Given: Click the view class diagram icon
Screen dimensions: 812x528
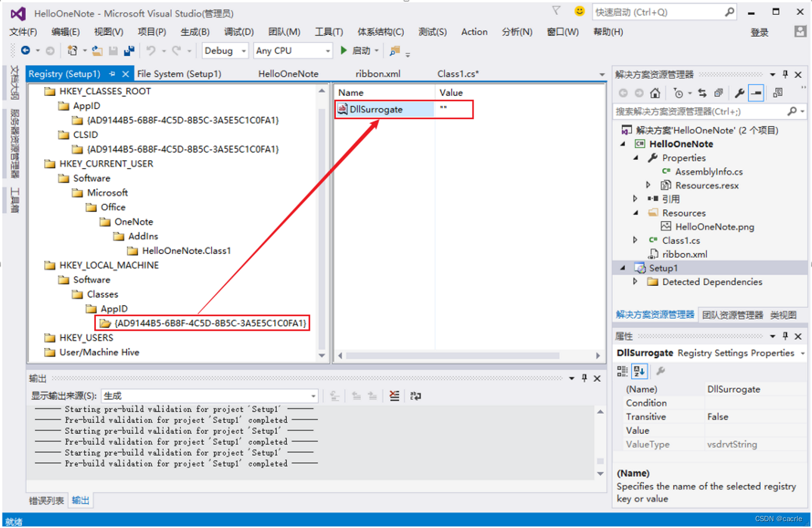Looking at the screenshot, I should click(778, 93).
